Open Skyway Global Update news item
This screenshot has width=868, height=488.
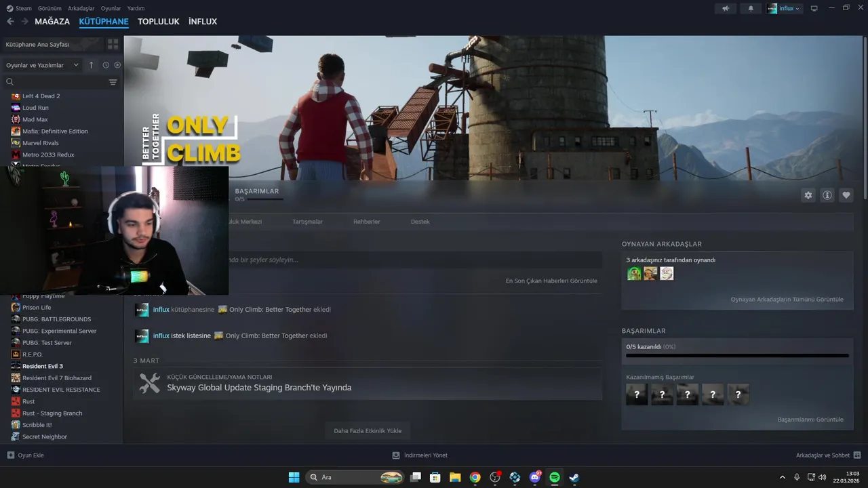coord(368,383)
